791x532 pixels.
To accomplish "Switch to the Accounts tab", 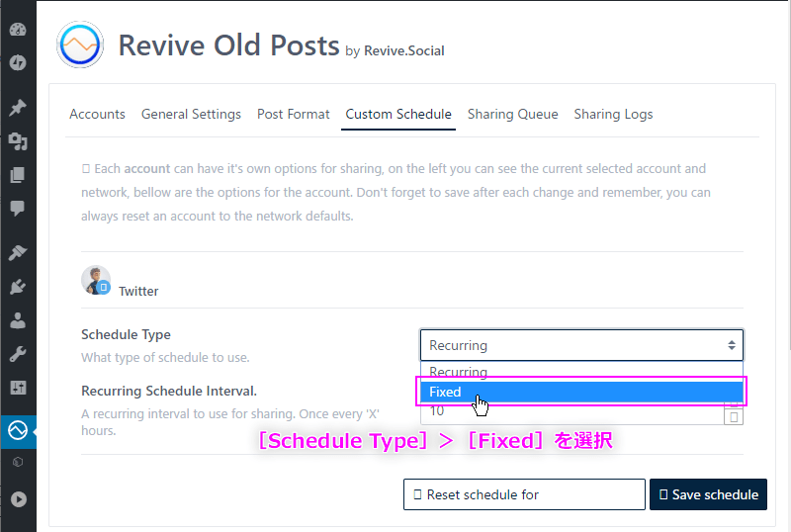I will [x=97, y=114].
